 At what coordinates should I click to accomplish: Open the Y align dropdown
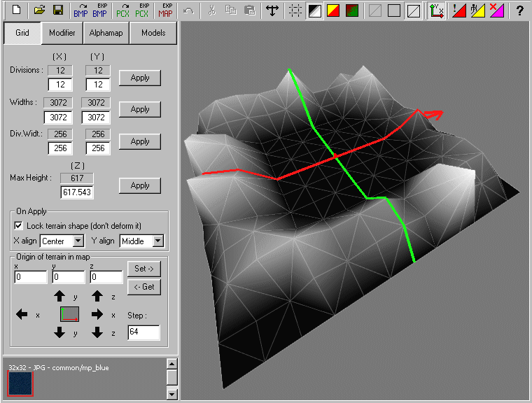point(157,241)
